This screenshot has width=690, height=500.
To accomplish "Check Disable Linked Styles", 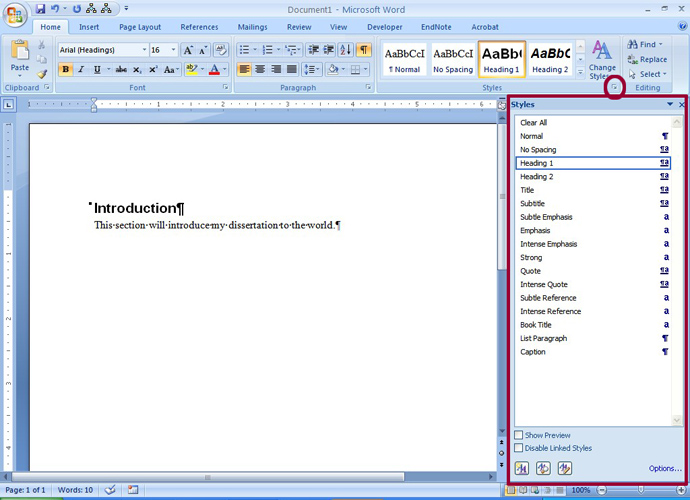I will click(x=519, y=448).
